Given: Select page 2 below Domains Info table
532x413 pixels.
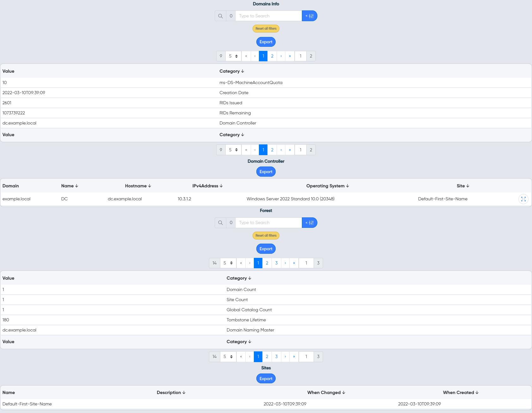Looking at the screenshot, I should [272, 150].
